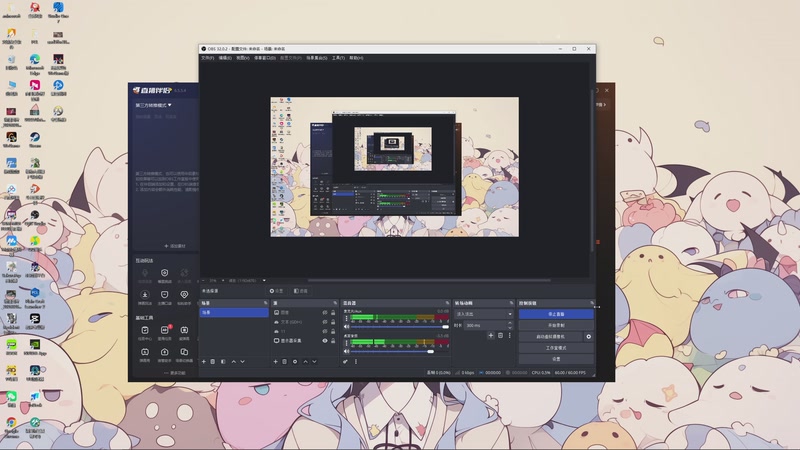Open 桌面音频 three-dot options menu
Screen dimensions: 800x450
(347, 343)
